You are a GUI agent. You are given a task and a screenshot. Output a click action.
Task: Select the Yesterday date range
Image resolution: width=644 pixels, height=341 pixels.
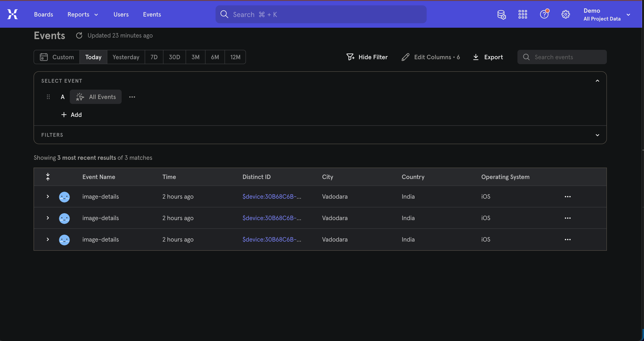point(126,57)
